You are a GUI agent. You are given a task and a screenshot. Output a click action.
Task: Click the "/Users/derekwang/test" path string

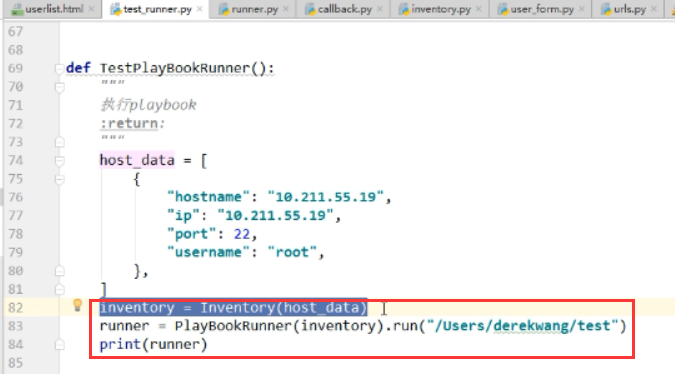[x=523, y=326]
